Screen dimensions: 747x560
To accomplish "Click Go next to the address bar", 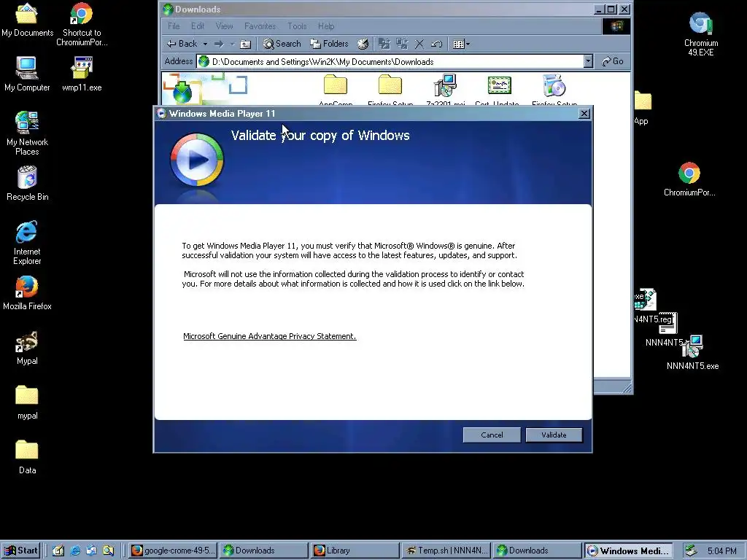I will [x=613, y=61].
